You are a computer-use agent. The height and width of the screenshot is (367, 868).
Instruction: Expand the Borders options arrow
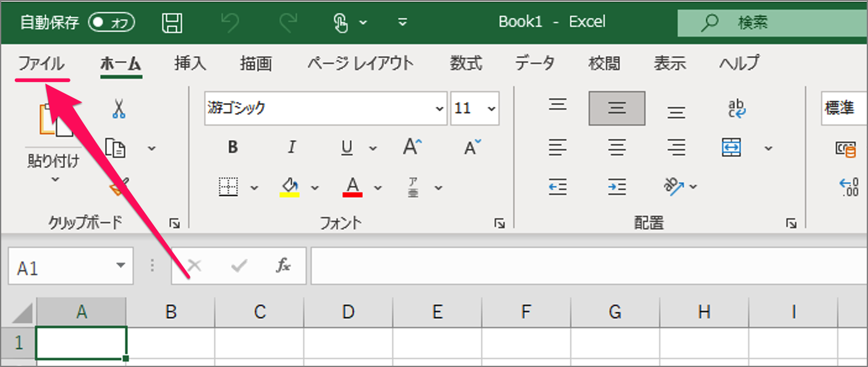(x=254, y=188)
